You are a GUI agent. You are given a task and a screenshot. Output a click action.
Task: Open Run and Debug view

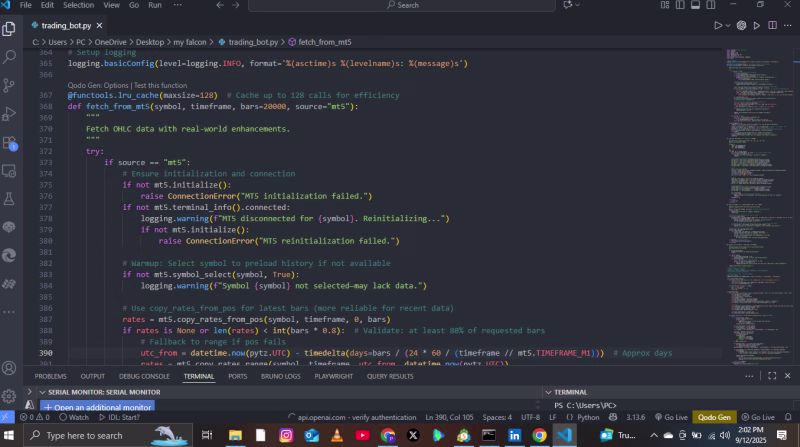click(9, 114)
